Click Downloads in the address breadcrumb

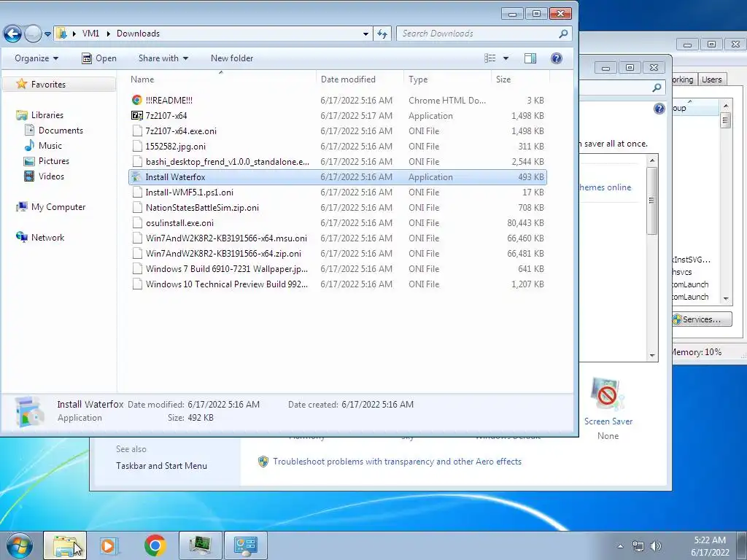pos(138,34)
